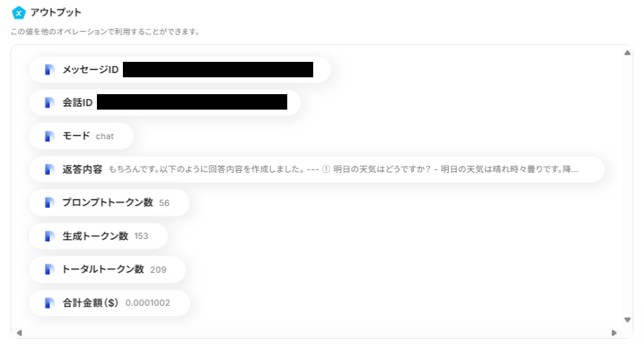Click the Dify icon beside 合計金額($)
The height and width of the screenshot is (345, 644).
49,303
